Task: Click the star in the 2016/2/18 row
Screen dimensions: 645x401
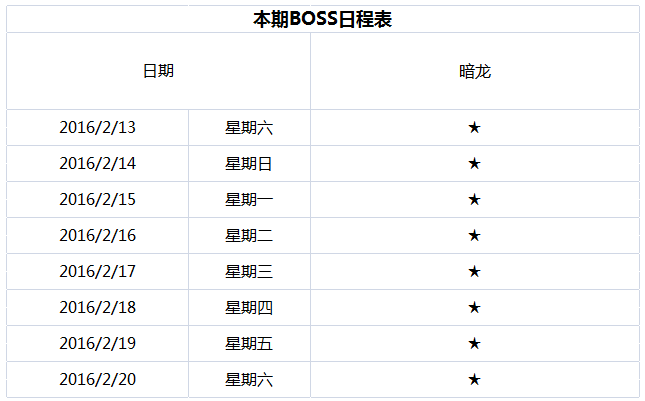Action: tap(474, 308)
